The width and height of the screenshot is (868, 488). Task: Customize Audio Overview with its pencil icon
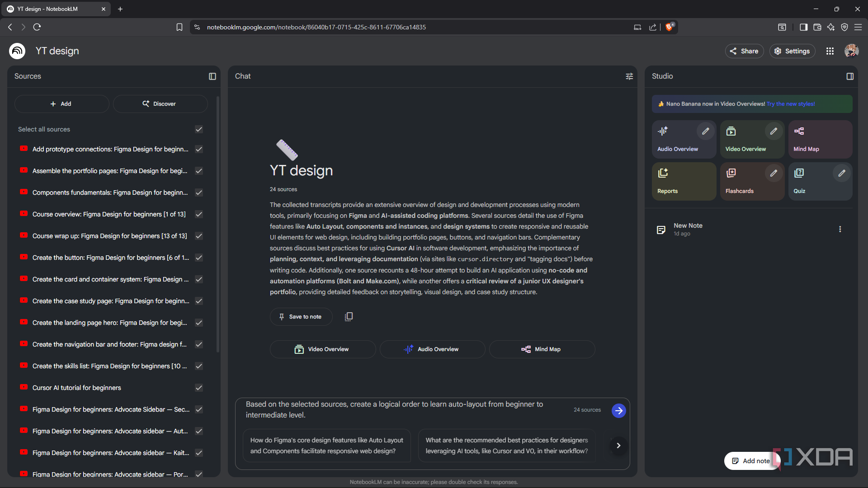706,131
